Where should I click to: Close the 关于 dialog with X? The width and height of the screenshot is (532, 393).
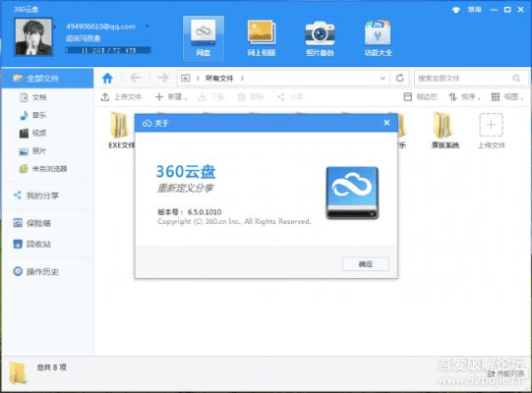click(x=386, y=123)
